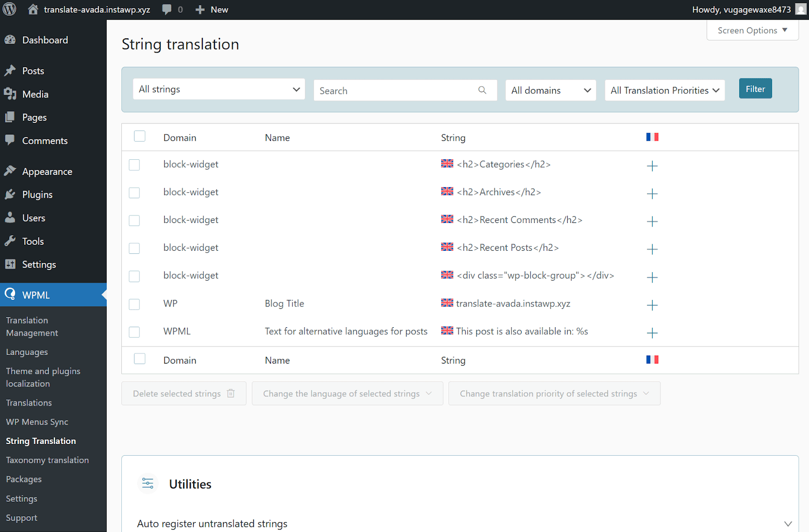Click the Tools wrench icon
The image size is (809, 532).
pyautogui.click(x=10, y=241)
